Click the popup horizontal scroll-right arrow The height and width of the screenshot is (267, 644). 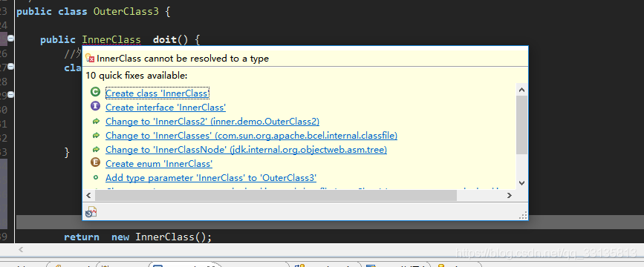[510, 196]
